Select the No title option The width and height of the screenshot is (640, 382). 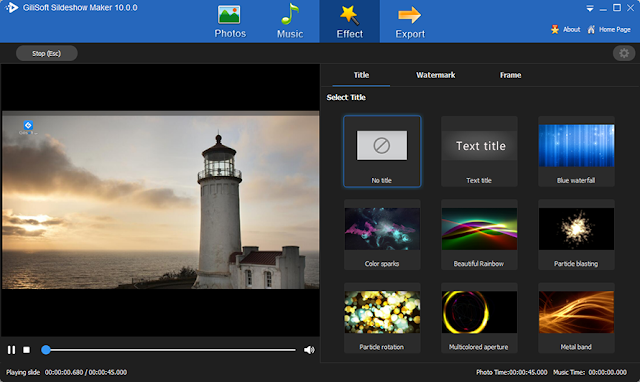(382, 151)
